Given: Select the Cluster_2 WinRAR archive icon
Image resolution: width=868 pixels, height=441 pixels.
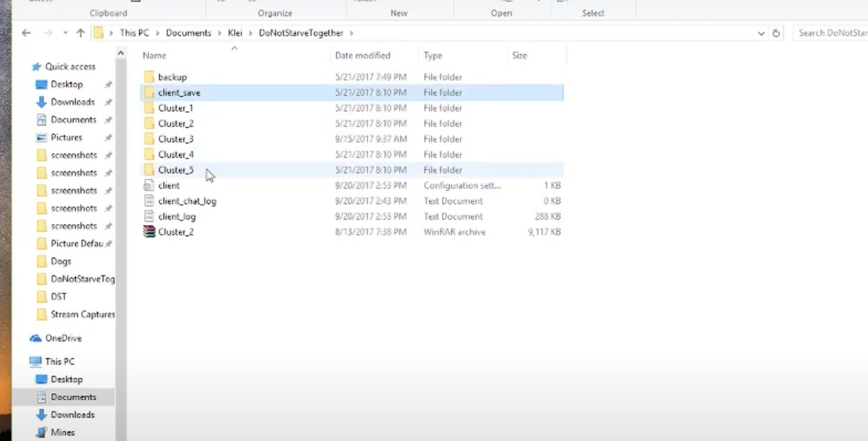Looking at the screenshot, I should pyautogui.click(x=149, y=232).
